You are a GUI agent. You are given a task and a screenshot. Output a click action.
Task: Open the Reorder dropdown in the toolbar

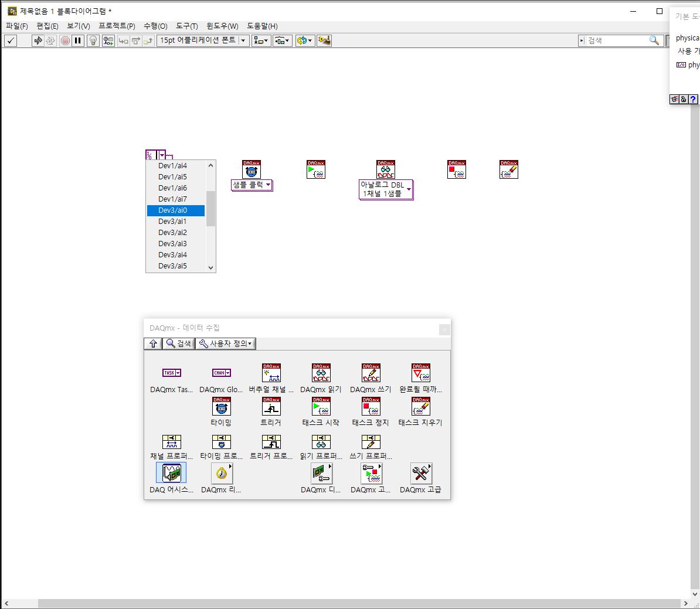coord(305,40)
